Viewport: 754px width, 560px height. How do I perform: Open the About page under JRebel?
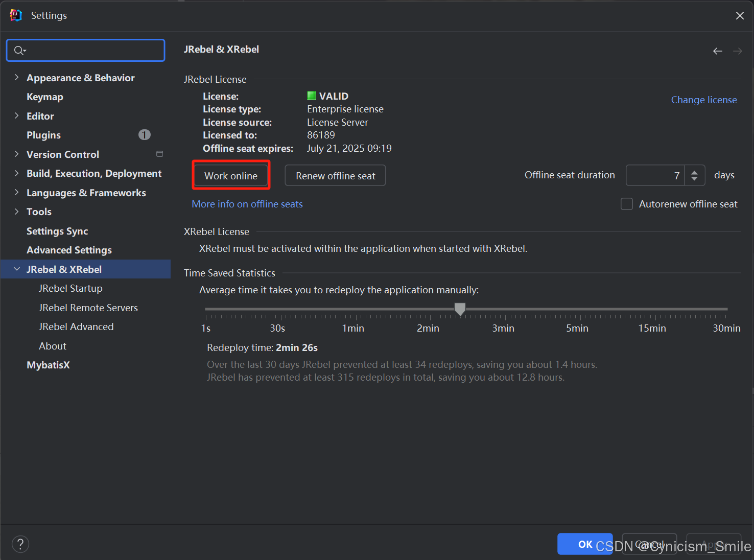(x=53, y=346)
